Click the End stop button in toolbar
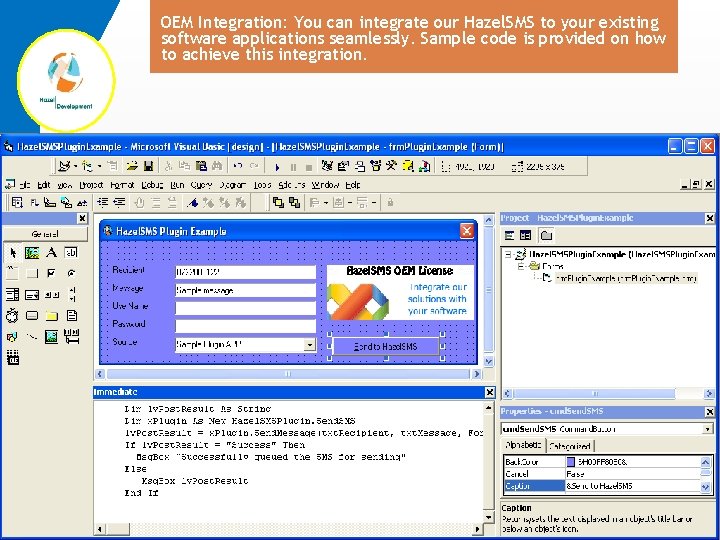This screenshot has width=720, height=540. click(x=309, y=167)
